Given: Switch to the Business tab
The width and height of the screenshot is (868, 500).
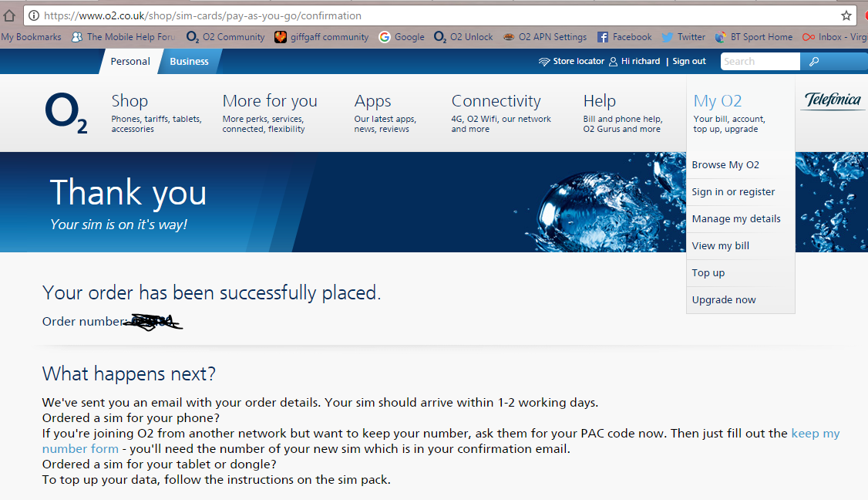Looking at the screenshot, I should (189, 62).
